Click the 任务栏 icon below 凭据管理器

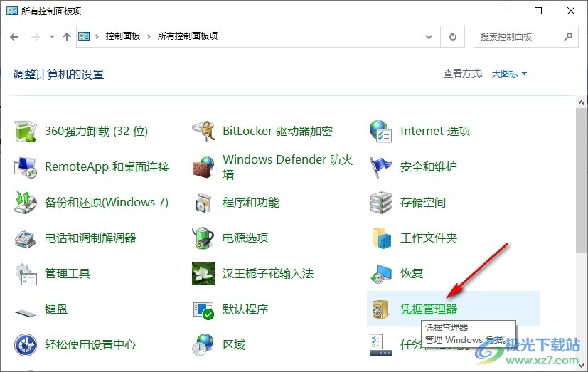coord(380,345)
